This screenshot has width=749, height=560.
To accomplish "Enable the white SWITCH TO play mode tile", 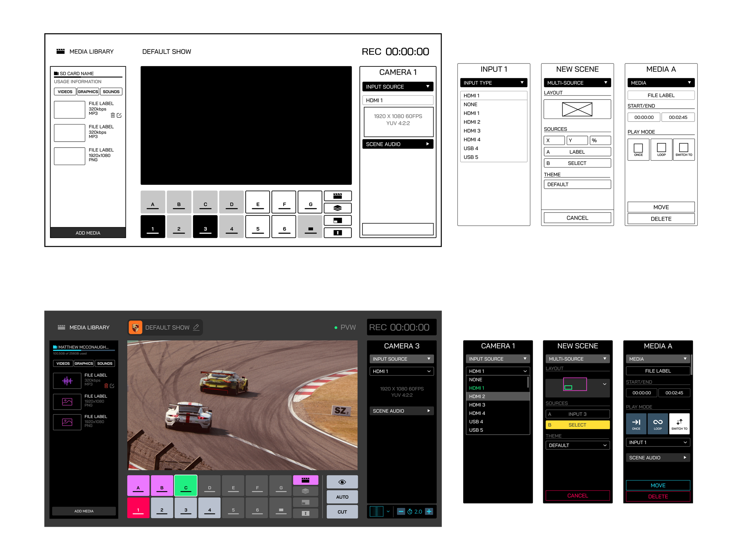I will click(x=679, y=424).
